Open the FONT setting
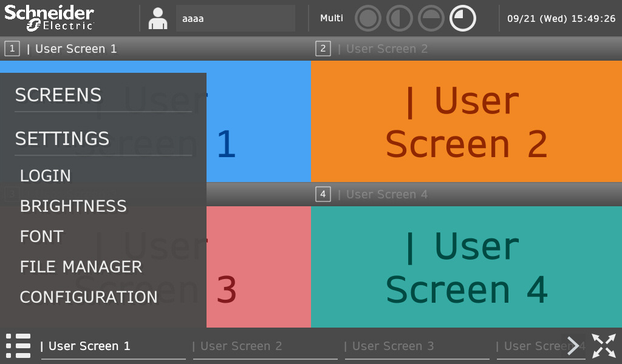The height and width of the screenshot is (364, 622). 42,237
